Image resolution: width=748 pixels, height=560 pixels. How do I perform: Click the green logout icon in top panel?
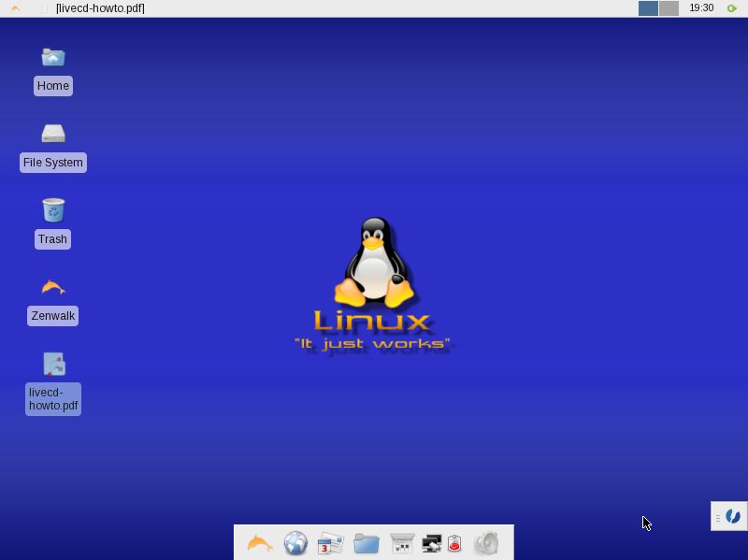pos(731,8)
